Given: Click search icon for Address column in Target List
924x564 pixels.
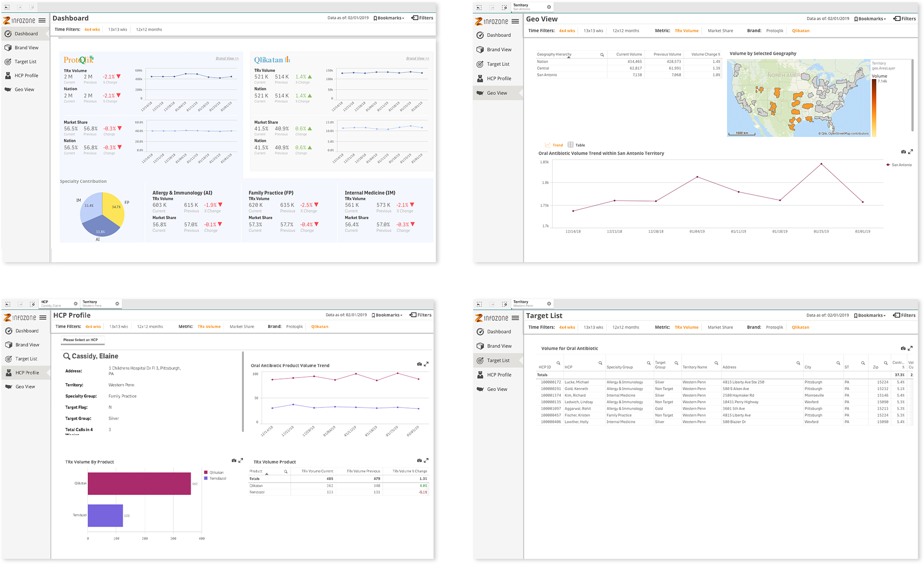Looking at the screenshot, I should (798, 363).
